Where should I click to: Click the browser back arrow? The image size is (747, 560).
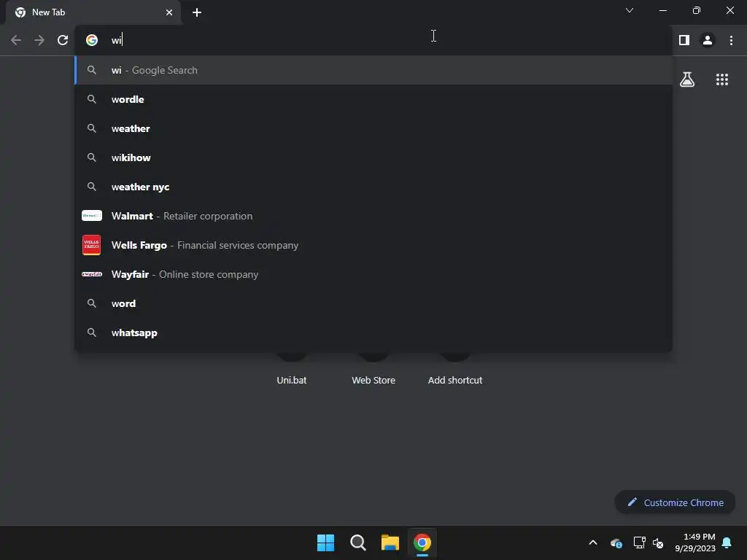click(x=16, y=40)
